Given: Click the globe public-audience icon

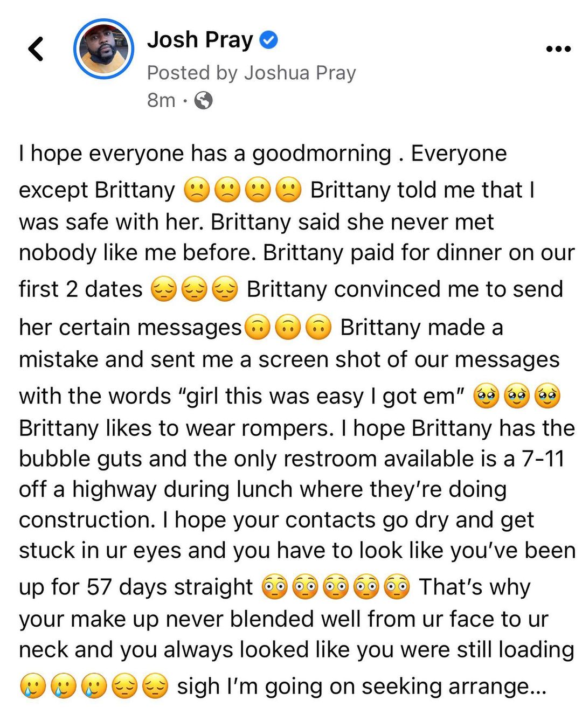Looking at the screenshot, I should (203, 100).
